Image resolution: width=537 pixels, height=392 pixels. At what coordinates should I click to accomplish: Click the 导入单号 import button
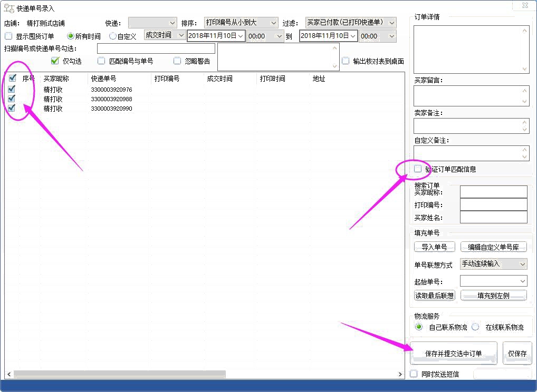pos(434,246)
